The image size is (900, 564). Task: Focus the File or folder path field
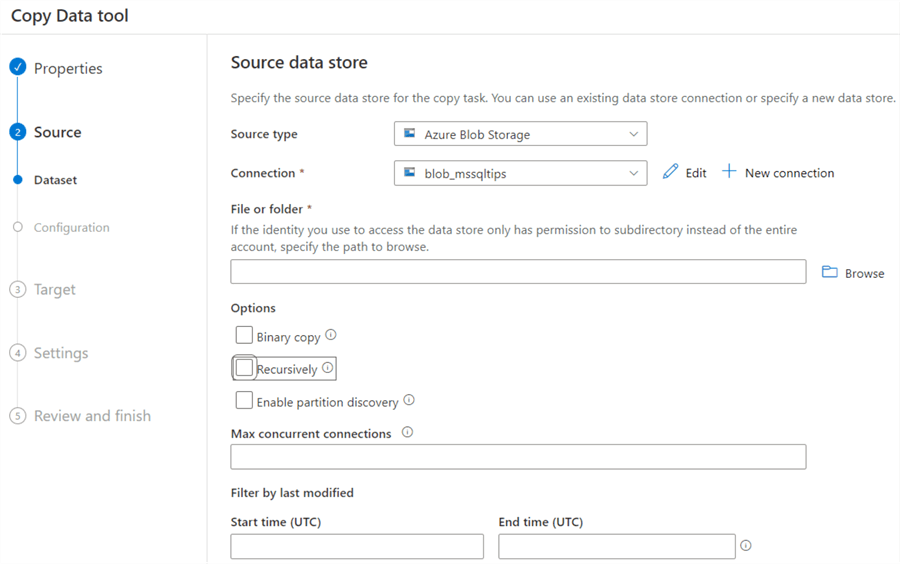tap(518, 271)
